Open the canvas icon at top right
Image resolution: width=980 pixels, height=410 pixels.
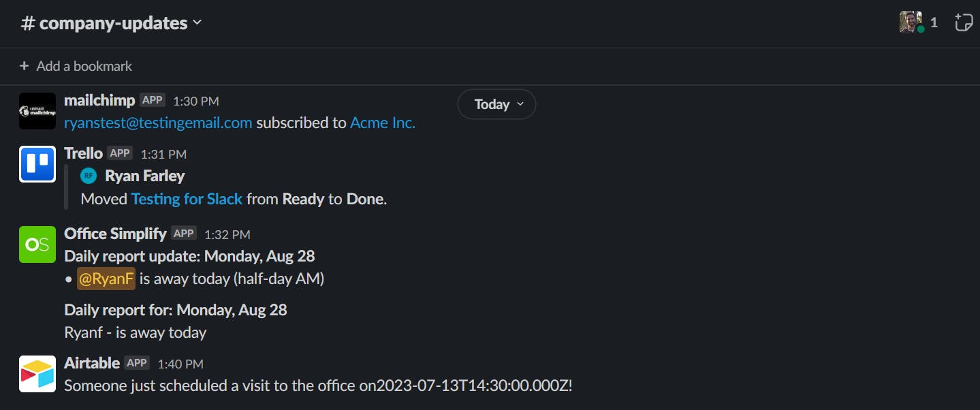[x=963, y=22]
